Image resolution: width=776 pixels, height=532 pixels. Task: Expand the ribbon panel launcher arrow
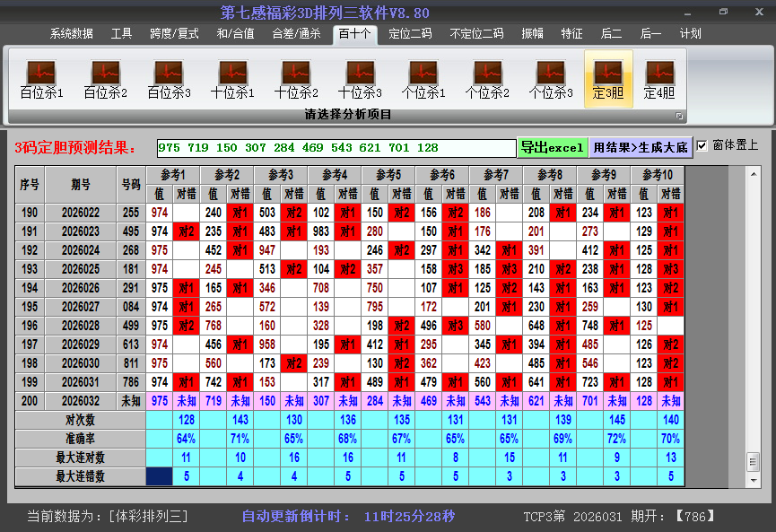tap(679, 116)
